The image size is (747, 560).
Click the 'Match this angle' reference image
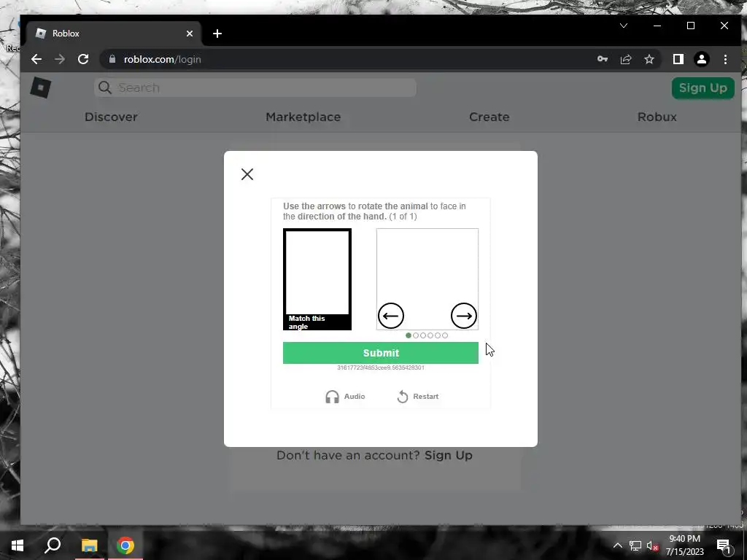pos(317,279)
